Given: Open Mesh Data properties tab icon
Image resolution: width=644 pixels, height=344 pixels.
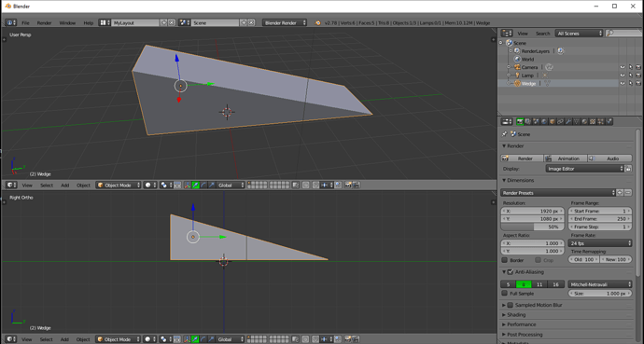Looking at the screenshot, I should pyautogui.click(x=577, y=122).
